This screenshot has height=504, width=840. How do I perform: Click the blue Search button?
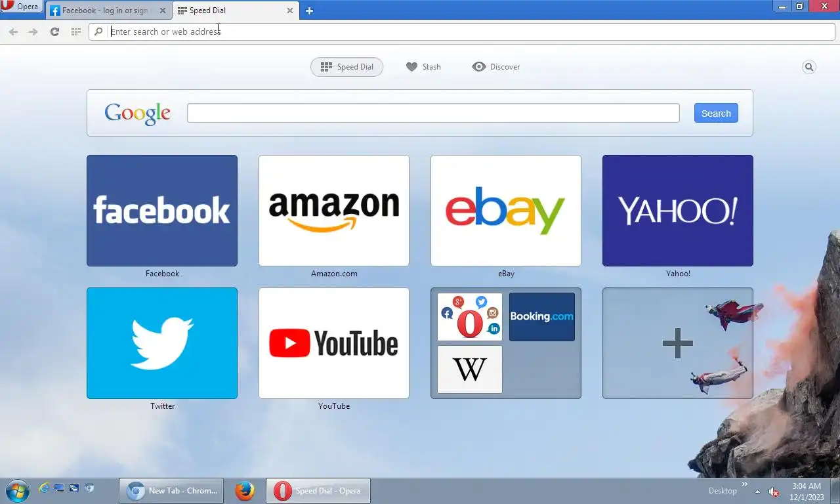[716, 113]
